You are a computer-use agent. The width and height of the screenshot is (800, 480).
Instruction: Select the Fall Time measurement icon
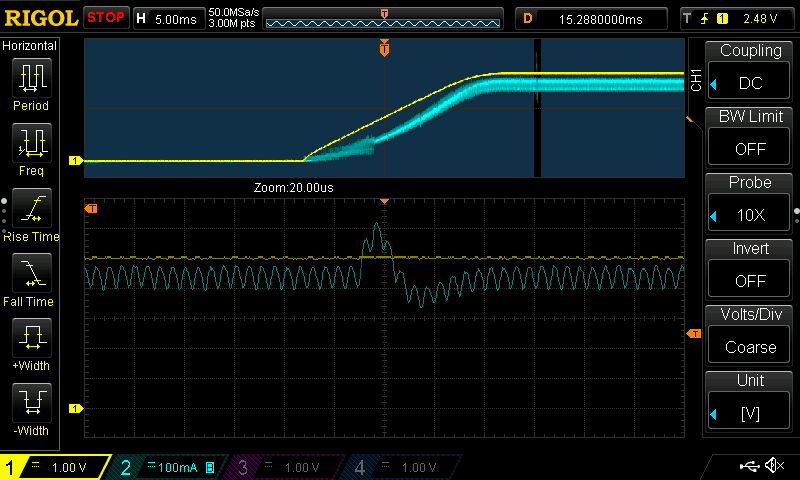[x=32, y=273]
